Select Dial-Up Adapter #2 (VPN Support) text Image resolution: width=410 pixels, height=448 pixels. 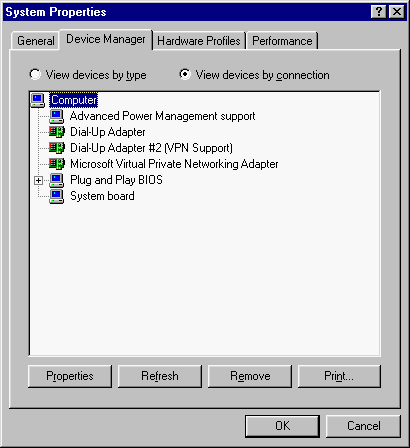[x=151, y=148]
